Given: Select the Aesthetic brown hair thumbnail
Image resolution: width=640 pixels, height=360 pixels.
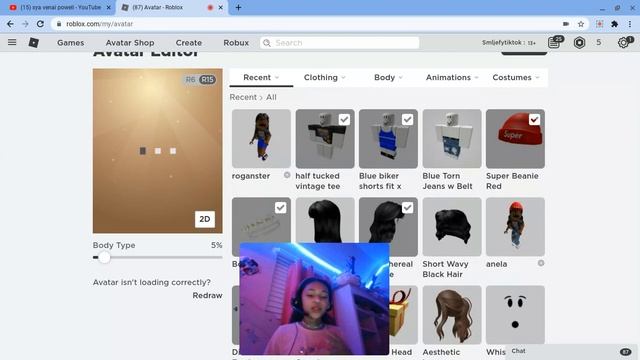Looking at the screenshot, I should pos(452,315).
